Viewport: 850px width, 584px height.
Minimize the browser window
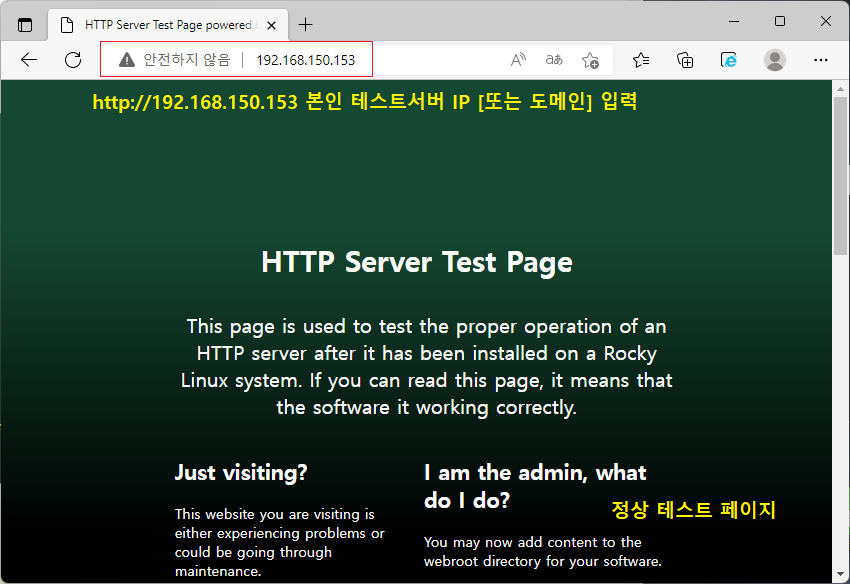pos(734,21)
